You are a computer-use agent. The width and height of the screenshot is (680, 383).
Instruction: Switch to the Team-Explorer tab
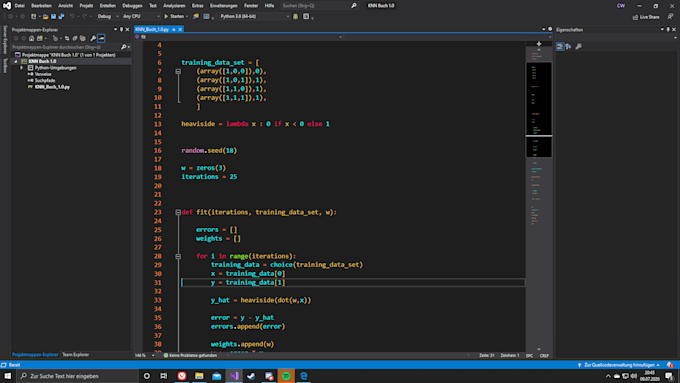pyautogui.click(x=75, y=355)
